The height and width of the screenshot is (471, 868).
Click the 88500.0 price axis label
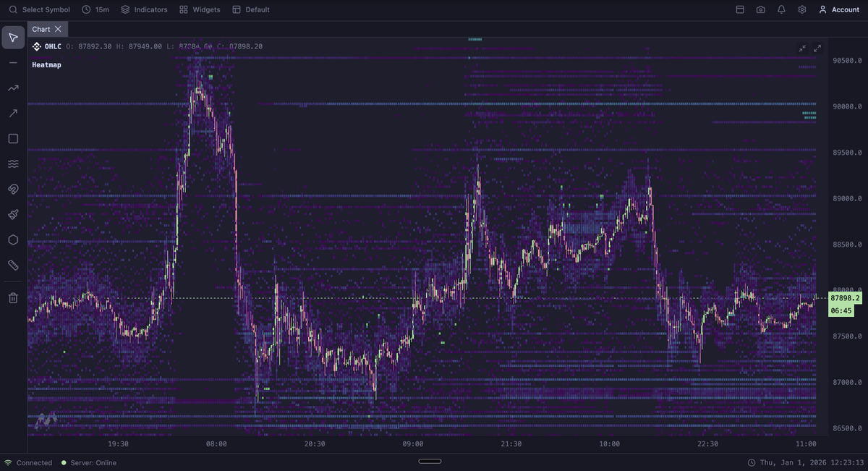tap(846, 245)
